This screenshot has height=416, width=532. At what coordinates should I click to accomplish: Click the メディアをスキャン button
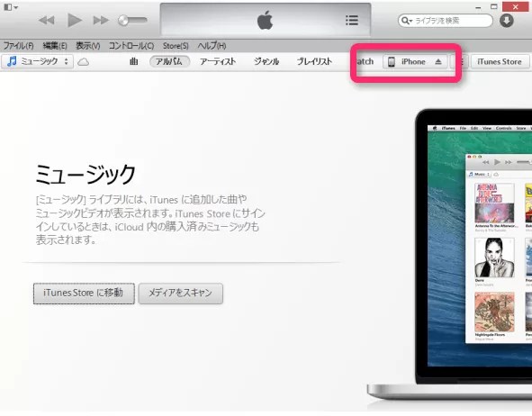pos(181,294)
